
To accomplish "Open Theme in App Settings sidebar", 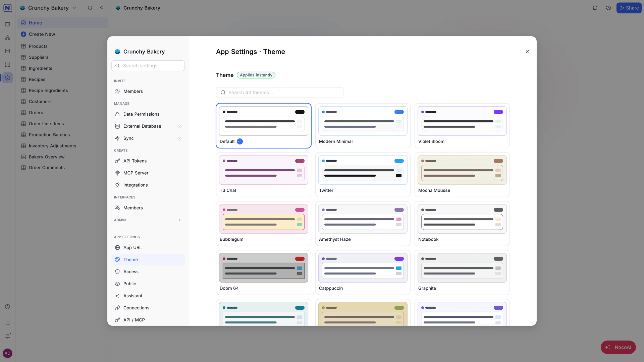I will (148, 260).
